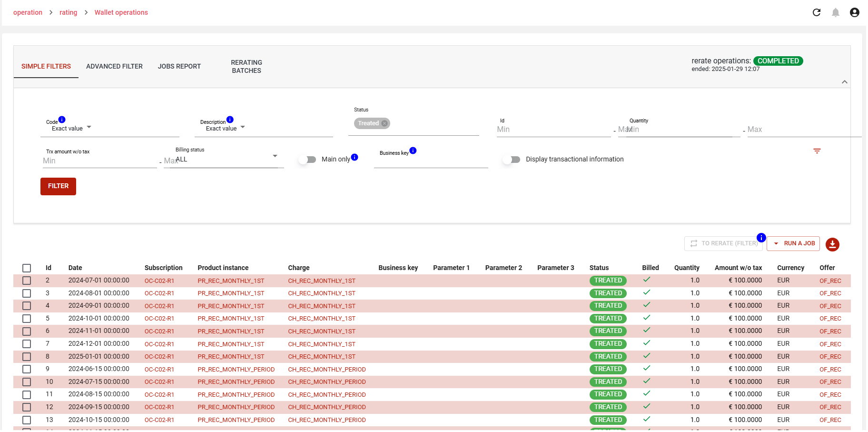Click the red filter lines icon
868x432 pixels.
[817, 151]
